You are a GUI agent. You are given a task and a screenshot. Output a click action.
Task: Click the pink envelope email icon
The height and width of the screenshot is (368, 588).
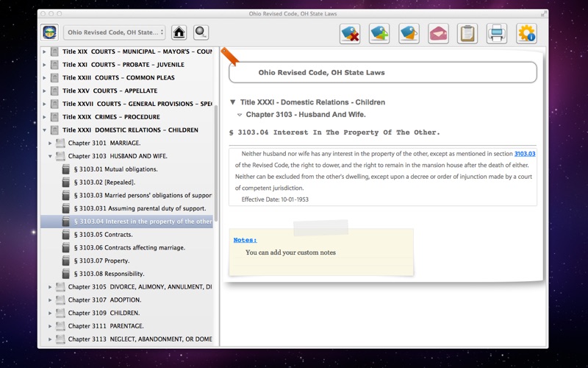438,33
